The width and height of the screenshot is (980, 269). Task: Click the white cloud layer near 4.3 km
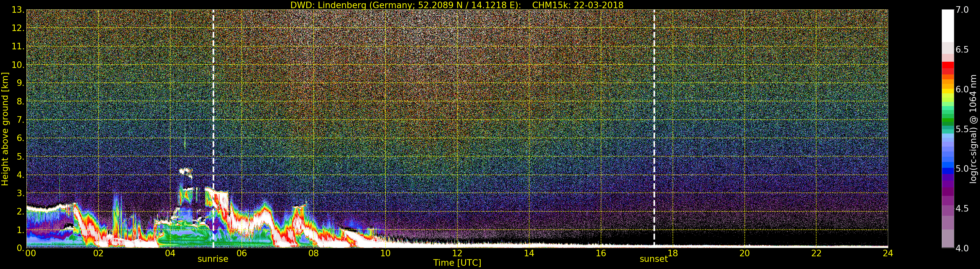click(x=186, y=171)
